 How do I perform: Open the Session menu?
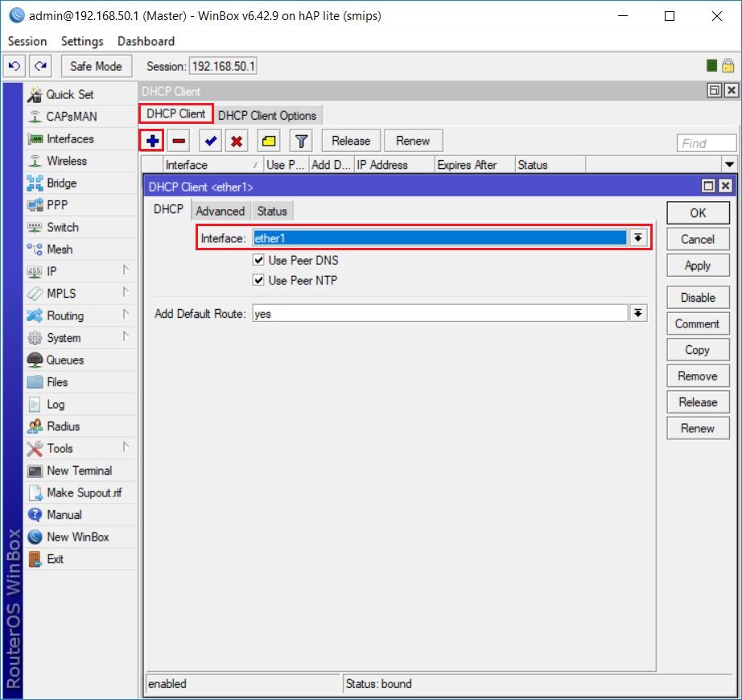point(27,41)
